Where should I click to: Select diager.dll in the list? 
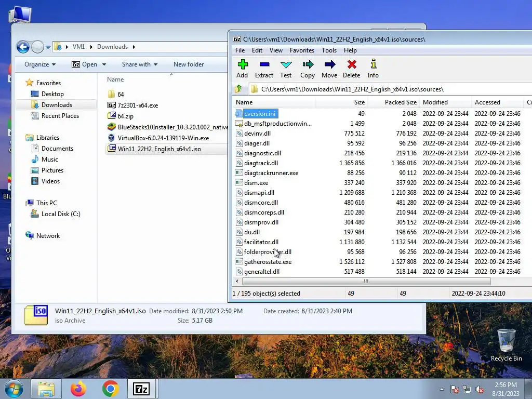(x=257, y=143)
